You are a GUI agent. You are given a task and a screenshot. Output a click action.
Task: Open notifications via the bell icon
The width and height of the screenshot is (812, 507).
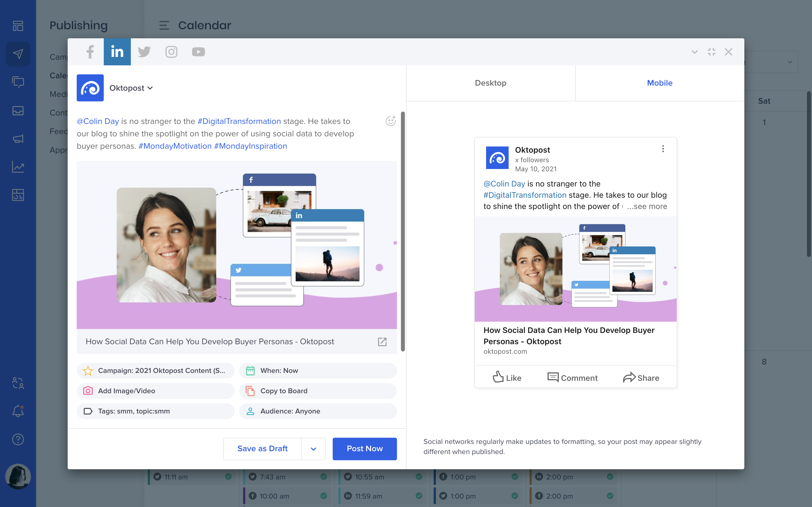coord(17,411)
